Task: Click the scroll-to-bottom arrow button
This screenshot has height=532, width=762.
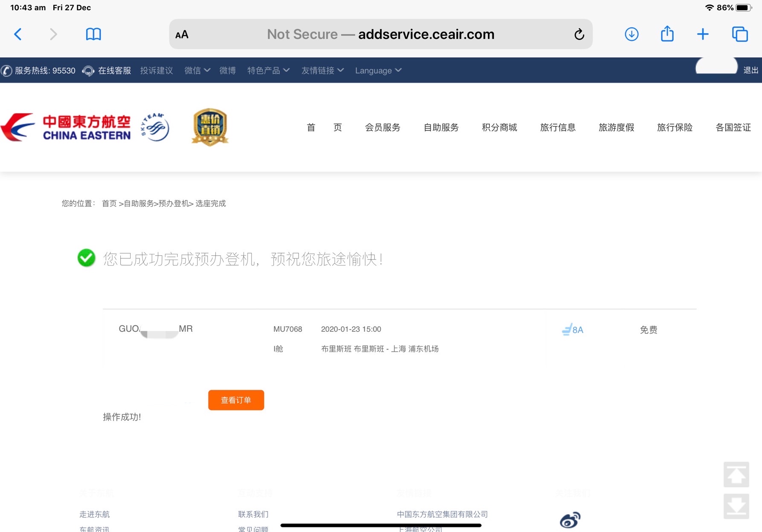Action: tap(736, 506)
